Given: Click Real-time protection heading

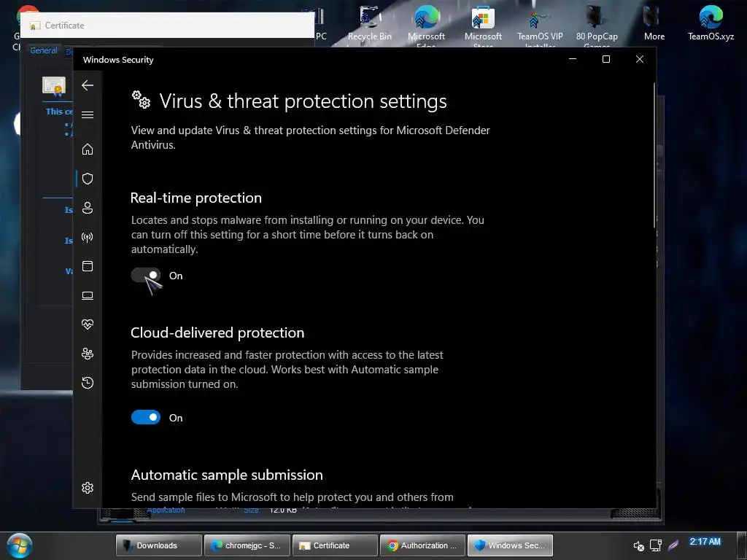Looking at the screenshot, I should coord(196,198).
